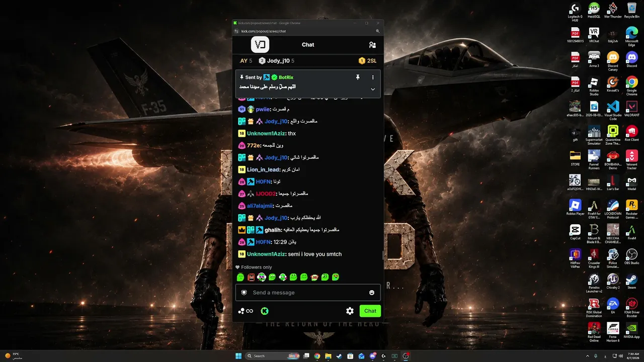Launch OBS Studio desktop shortcut
This screenshot has height=362, width=644.
pos(631,257)
